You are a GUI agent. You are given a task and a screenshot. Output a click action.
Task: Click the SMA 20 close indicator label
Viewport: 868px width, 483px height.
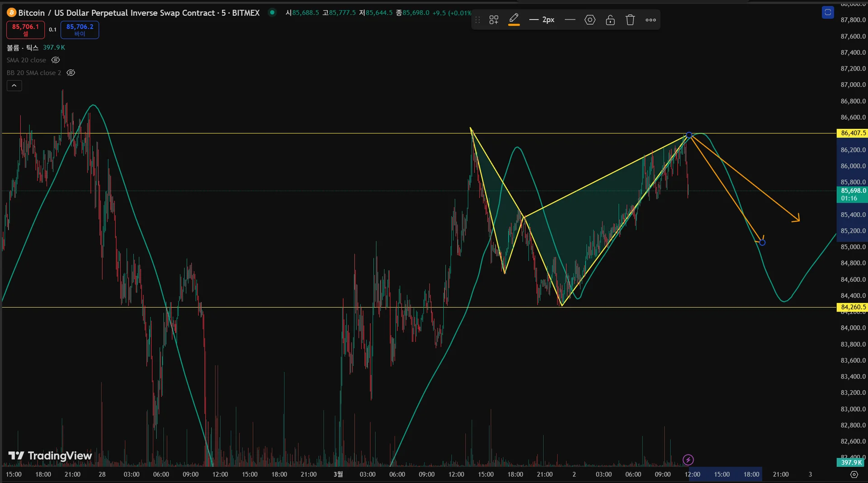click(x=26, y=60)
